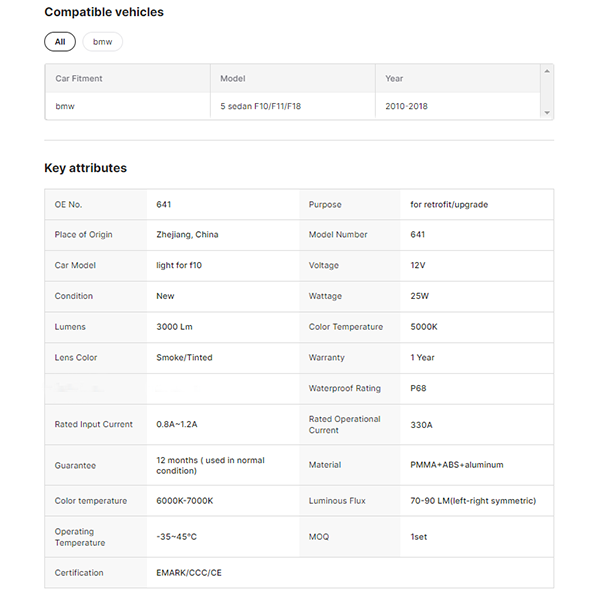600x600 pixels.
Task: Click the bmw cell in table row
Action: click(65, 106)
